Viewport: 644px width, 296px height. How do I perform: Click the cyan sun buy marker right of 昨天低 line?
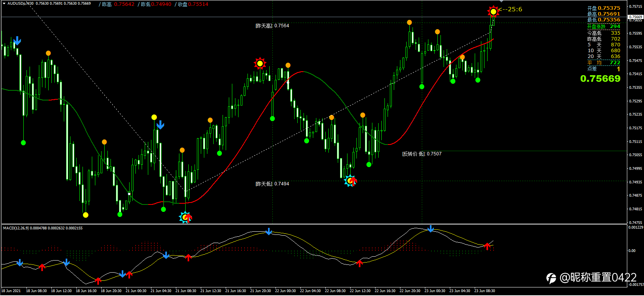[x=350, y=181]
